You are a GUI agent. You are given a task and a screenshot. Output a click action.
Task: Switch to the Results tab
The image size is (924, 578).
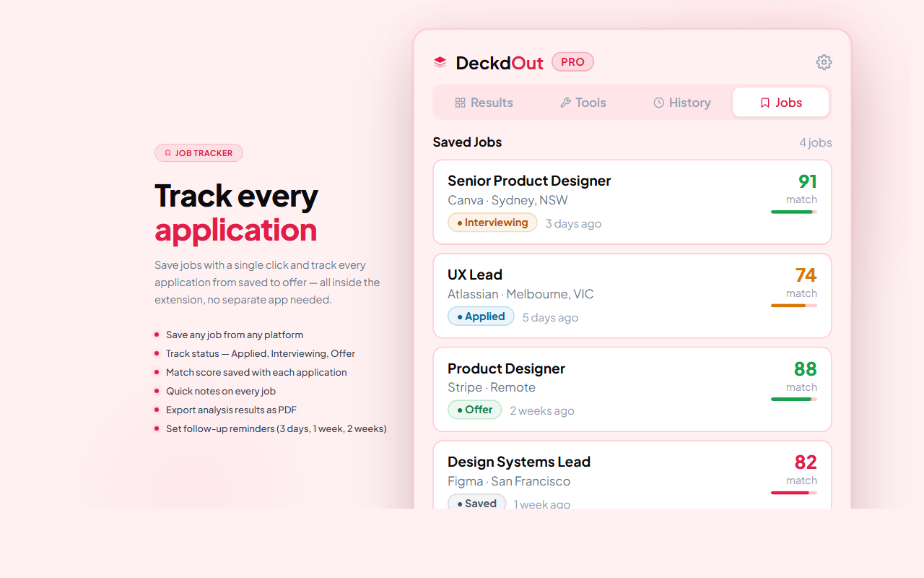point(484,102)
